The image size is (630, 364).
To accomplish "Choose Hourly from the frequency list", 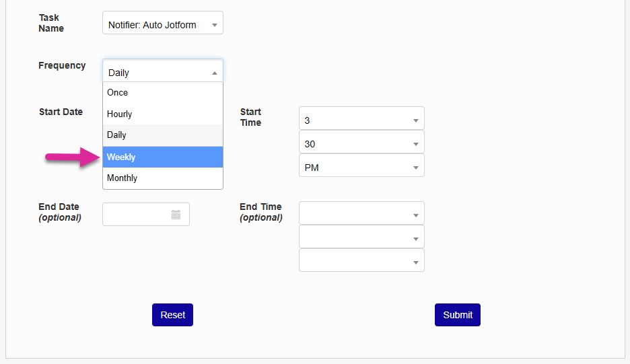I will coord(163,114).
